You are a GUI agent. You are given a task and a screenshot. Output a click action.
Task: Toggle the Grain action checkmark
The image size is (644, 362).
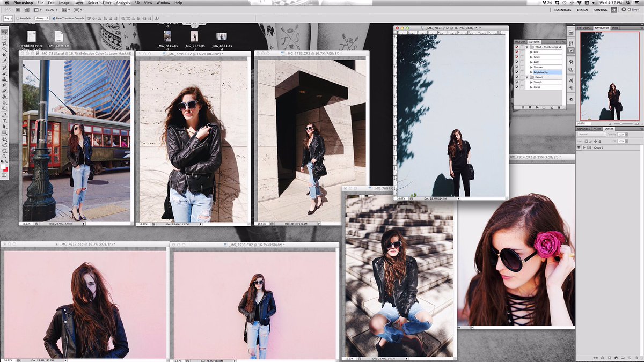click(x=517, y=57)
